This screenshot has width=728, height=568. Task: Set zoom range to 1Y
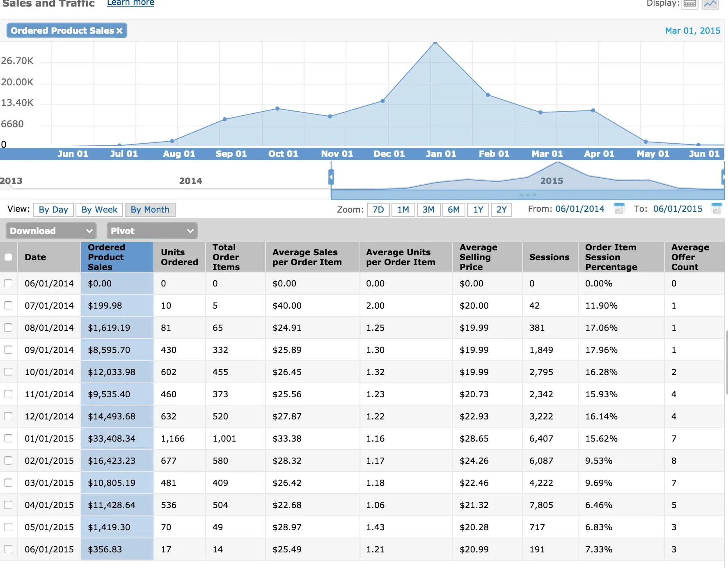click(x=478, y=210)
